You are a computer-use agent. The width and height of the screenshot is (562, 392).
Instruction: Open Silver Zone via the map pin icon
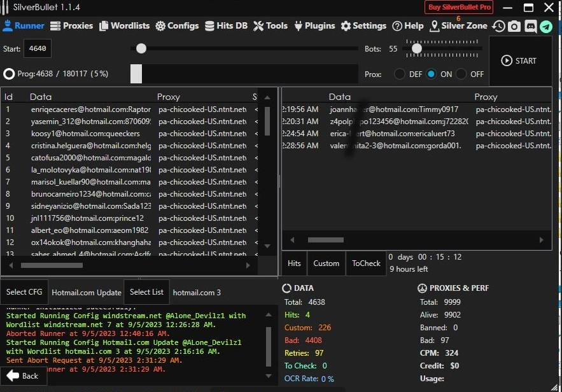coord(458,26)
